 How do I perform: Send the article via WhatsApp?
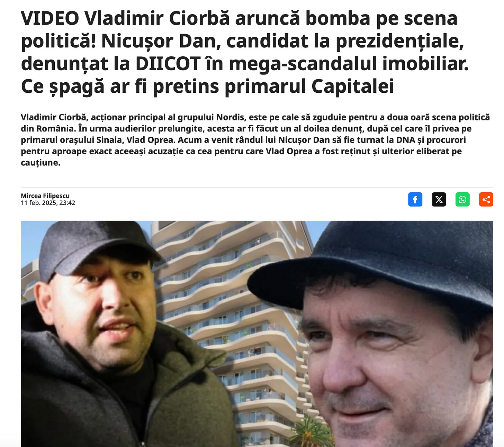462,200
